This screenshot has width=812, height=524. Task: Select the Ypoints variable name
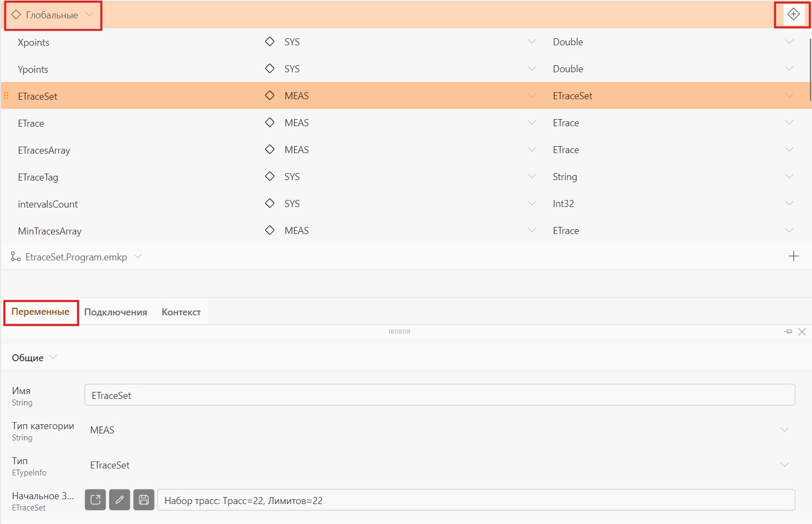coord(33,70)
